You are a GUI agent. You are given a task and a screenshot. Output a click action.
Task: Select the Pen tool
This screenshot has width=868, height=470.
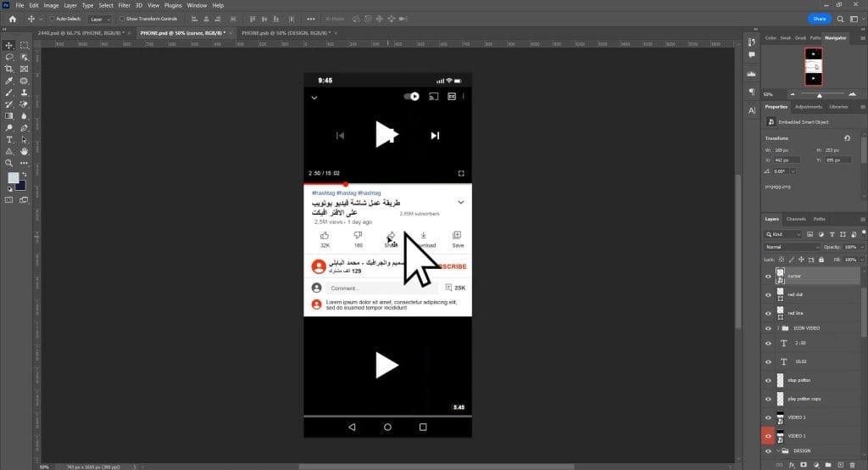[x=25, y=127]
